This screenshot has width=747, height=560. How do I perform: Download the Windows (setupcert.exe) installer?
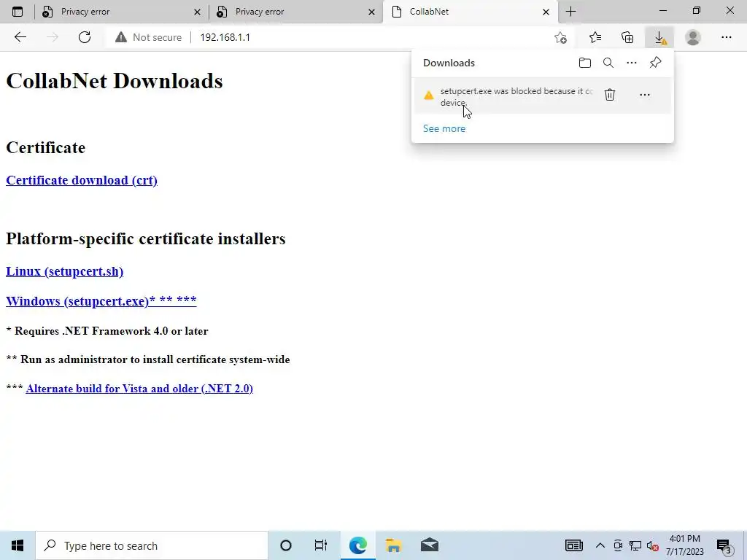click(x=101, y=301)
